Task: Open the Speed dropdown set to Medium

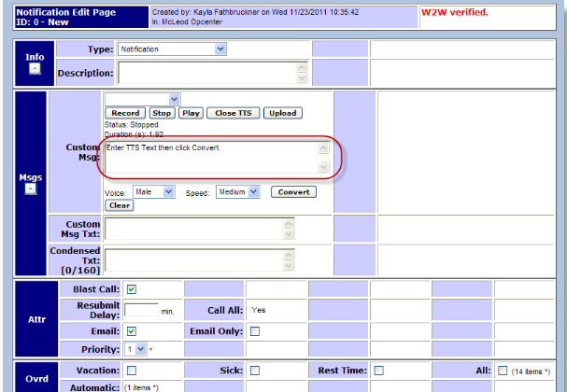Action: pyautogui.click(x=237, y=191)
